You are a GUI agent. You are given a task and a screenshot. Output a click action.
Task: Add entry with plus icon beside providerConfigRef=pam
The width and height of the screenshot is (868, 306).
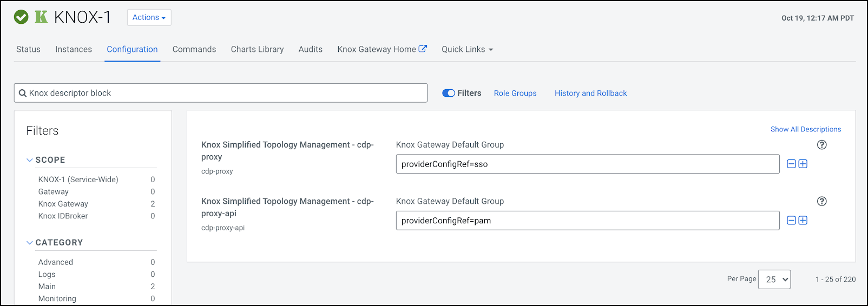point(803,221)
